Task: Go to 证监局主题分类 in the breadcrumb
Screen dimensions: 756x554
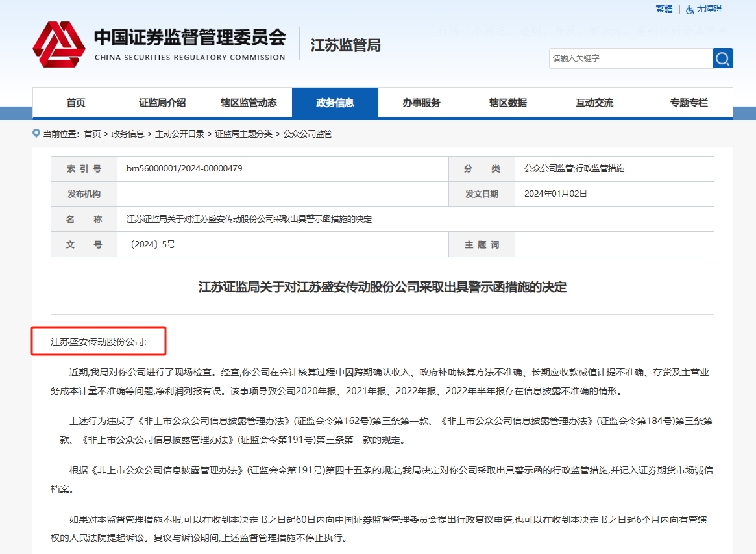Action: click(x=243, y=134)
